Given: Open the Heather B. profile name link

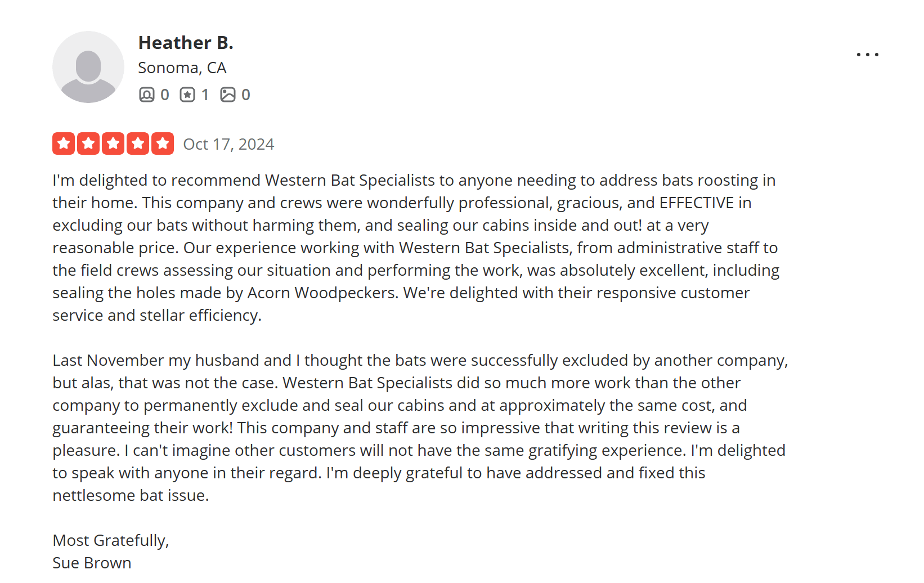Looking at the screenshot, I should [186, 43].
